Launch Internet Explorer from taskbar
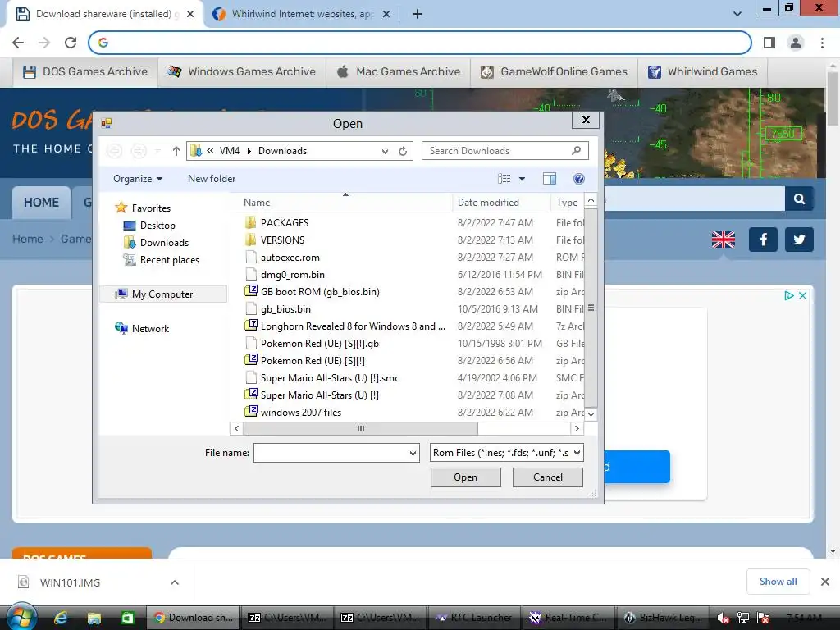This screenshot has width=840, height=630. click(61, 618)
